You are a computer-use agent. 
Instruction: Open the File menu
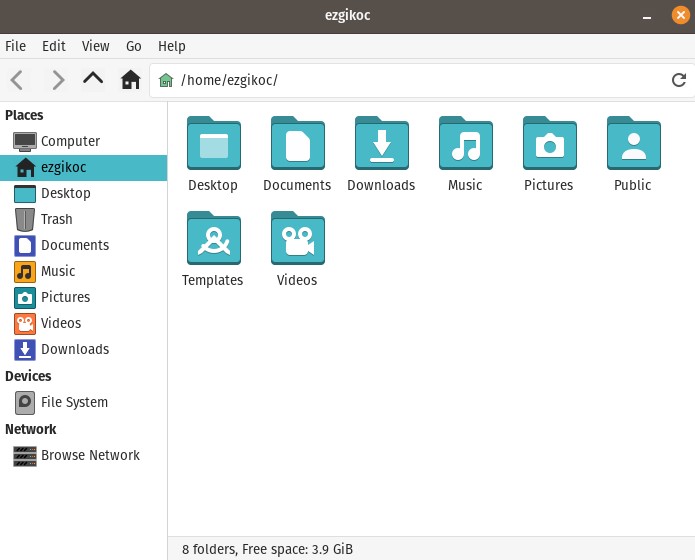click(16, 46)
